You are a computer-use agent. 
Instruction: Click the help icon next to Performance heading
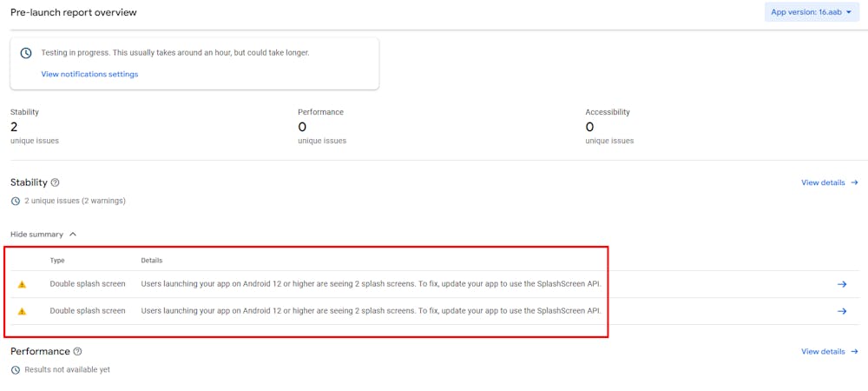point(78,352)
